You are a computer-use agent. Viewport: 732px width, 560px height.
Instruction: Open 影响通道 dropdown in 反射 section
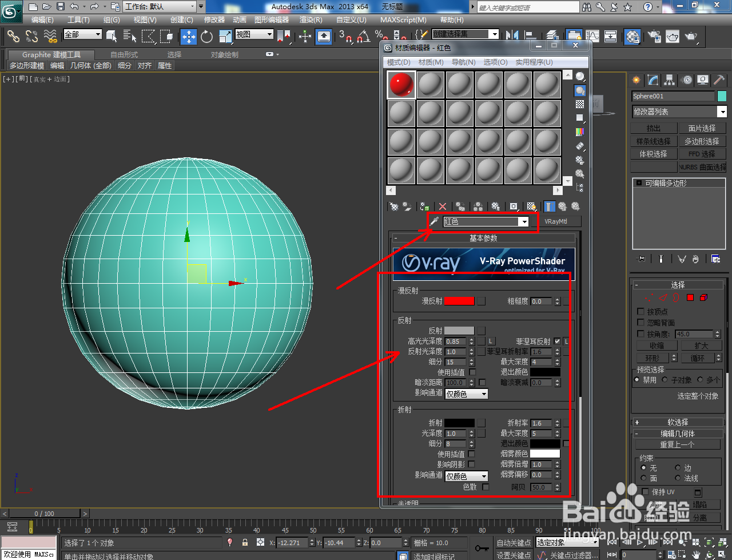click(467, 394)
